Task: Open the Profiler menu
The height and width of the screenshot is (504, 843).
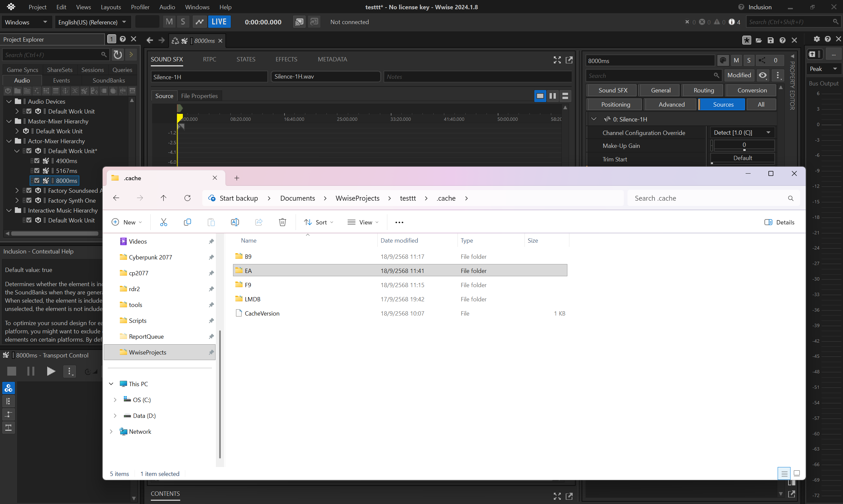Action: click(140, 7)
